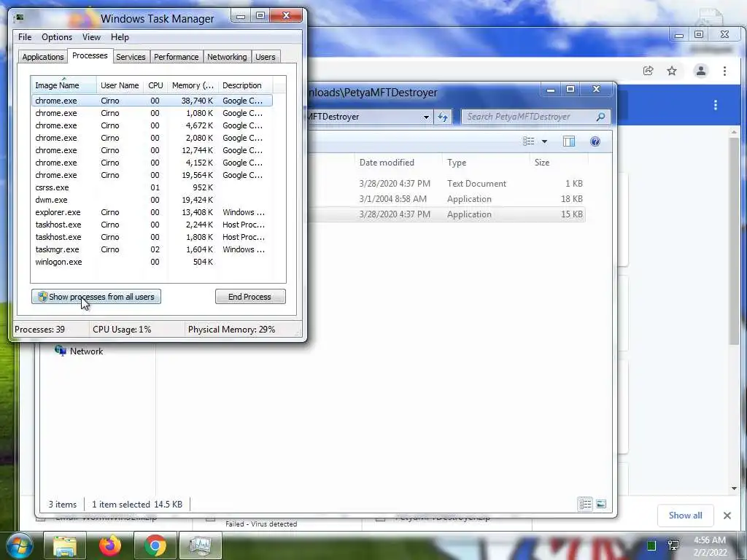Screen dimensions: 747x560
Task: Launch Firefox from the taskbar
Action: click(x=110, y=546)
